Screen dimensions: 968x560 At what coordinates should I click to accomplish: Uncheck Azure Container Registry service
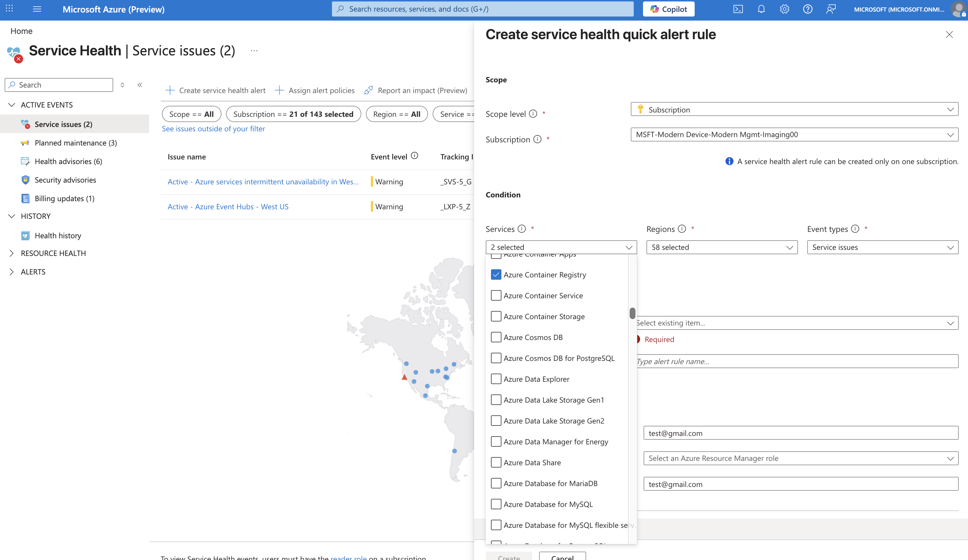[x=496, y=274]
